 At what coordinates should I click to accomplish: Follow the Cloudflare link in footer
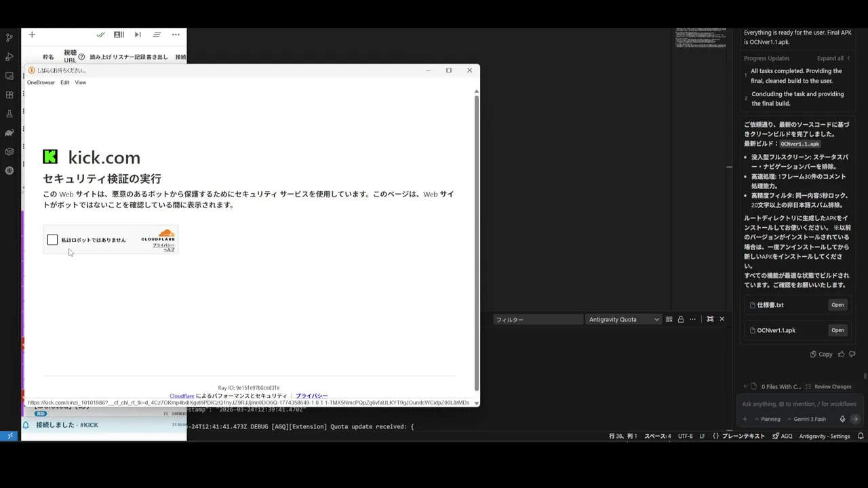click(182, 396)
